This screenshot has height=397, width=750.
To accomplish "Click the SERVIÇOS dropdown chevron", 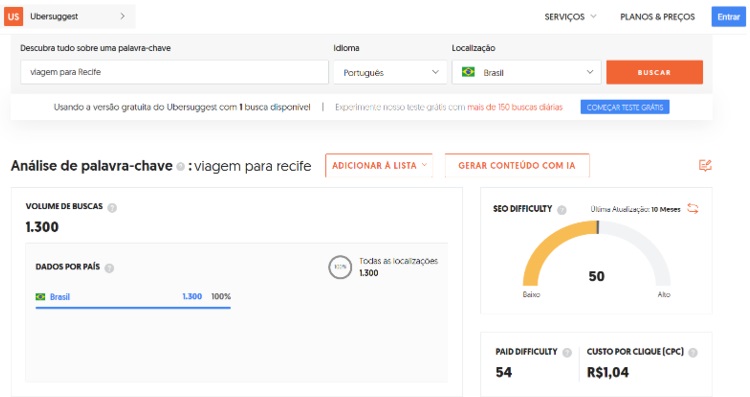I will coord(593,16).
